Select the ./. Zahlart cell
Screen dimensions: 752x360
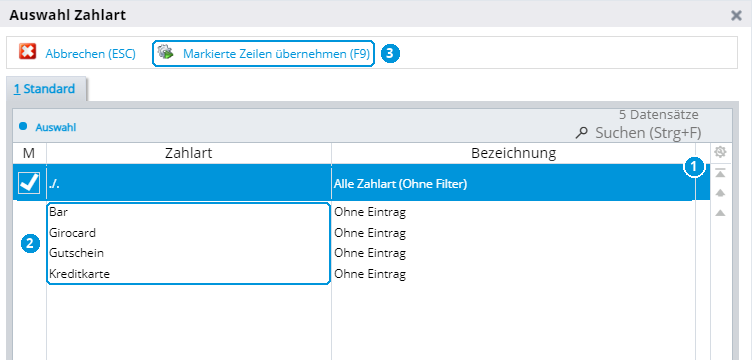[x=188, y=184]
